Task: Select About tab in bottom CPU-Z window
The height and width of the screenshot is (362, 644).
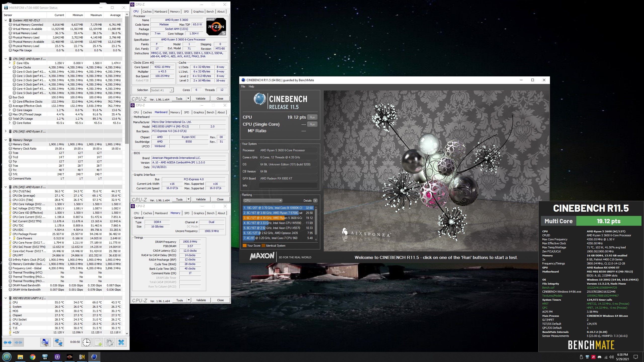Action: tap(221, 213)
